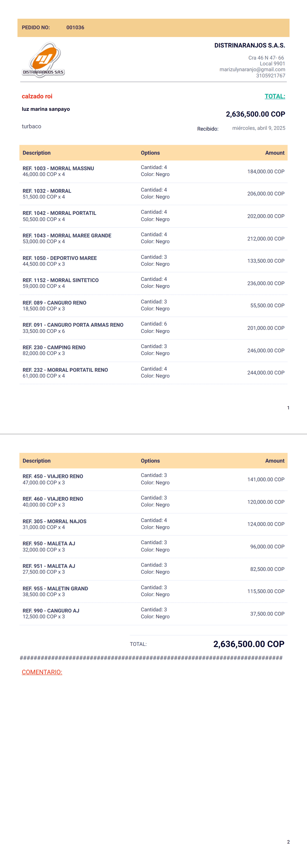Click the REF. 955 - MALETIN GRAND item

coord(55,589)
